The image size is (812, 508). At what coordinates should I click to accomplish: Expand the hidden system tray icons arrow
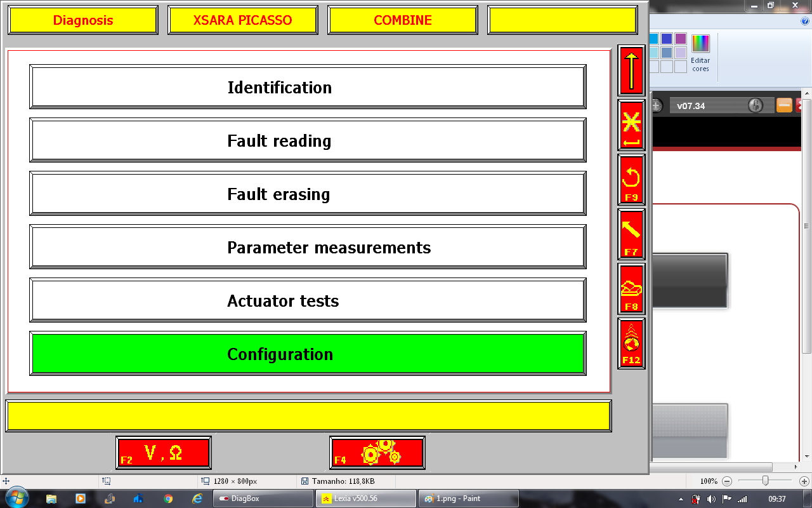pyautogui.click(x=681, y=498)
